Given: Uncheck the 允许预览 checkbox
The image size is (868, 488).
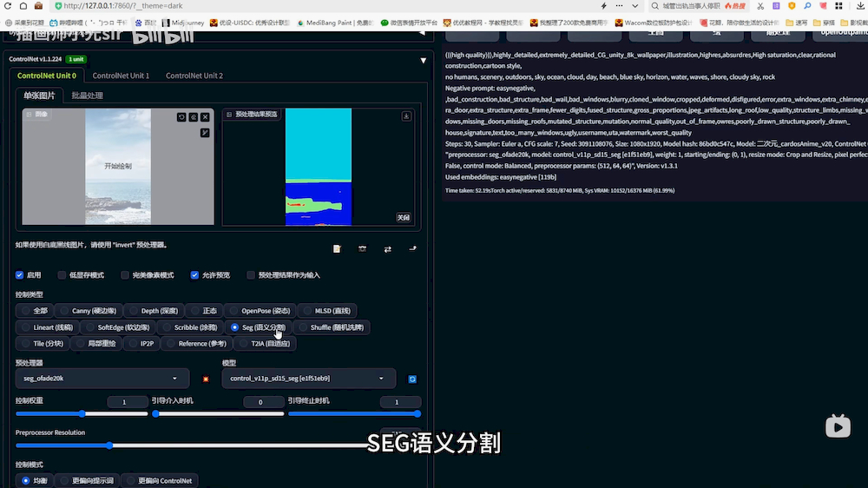Looking at the screenshot, I should (x=194, y=275).
